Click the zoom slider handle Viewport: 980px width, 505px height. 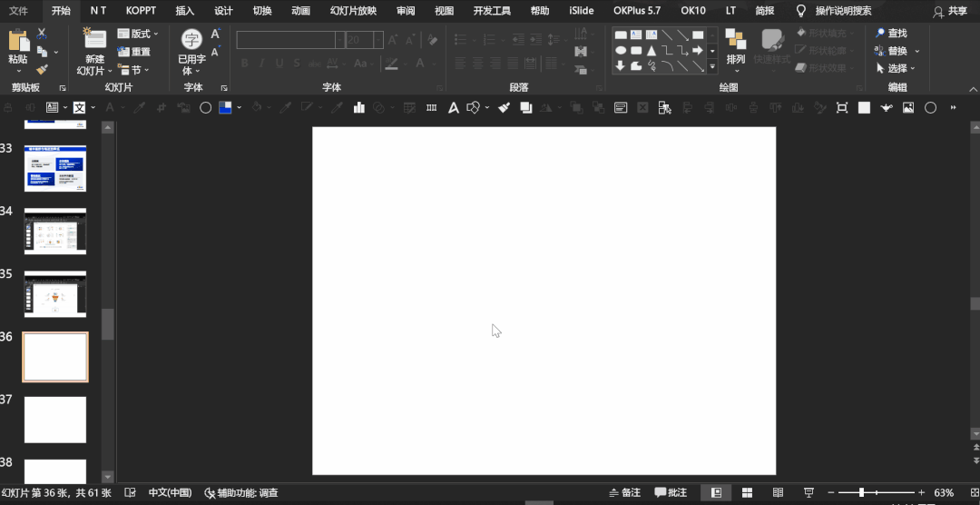point(861,492)
